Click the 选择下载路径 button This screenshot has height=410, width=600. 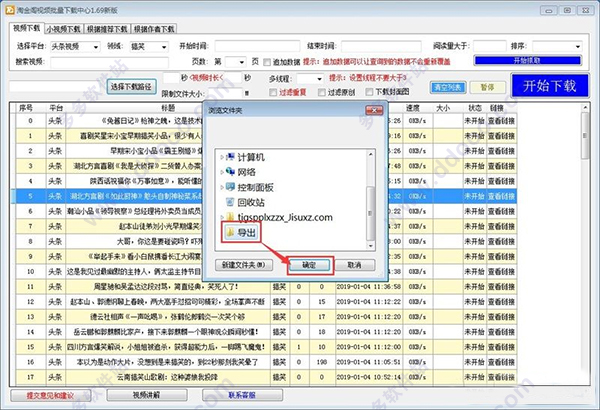tap(131, 87)
